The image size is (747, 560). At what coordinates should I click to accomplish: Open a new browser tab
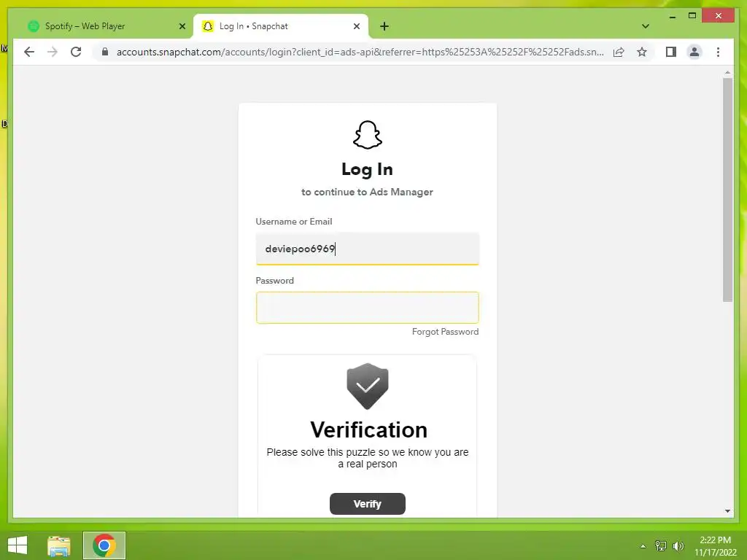point(384,26)
